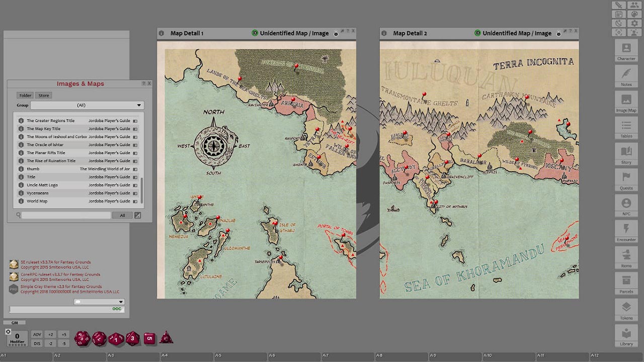Open the Tokens sidebar panel
Image resolution: width=644 pixels, height=362 pixels.
click(626, 312)
